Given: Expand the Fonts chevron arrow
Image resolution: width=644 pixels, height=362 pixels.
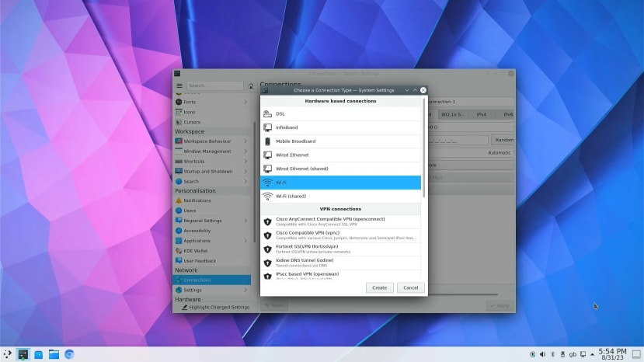Looking at the screenshot, I should pos(245,102).
